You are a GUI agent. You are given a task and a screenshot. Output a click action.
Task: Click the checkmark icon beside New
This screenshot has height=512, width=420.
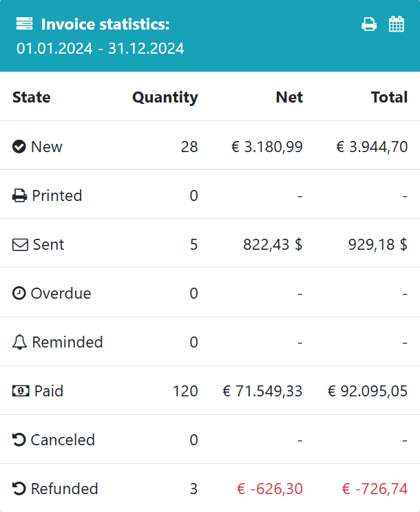[x=19, y=147]
